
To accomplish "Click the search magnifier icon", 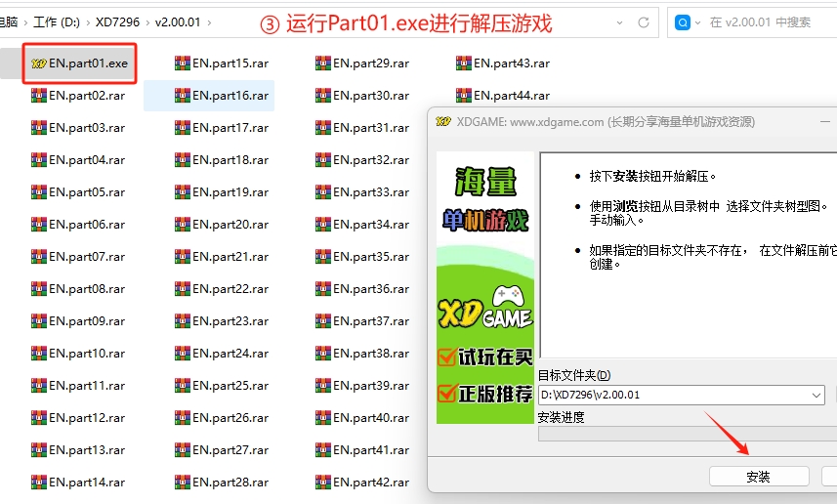I will click(684, 21).
